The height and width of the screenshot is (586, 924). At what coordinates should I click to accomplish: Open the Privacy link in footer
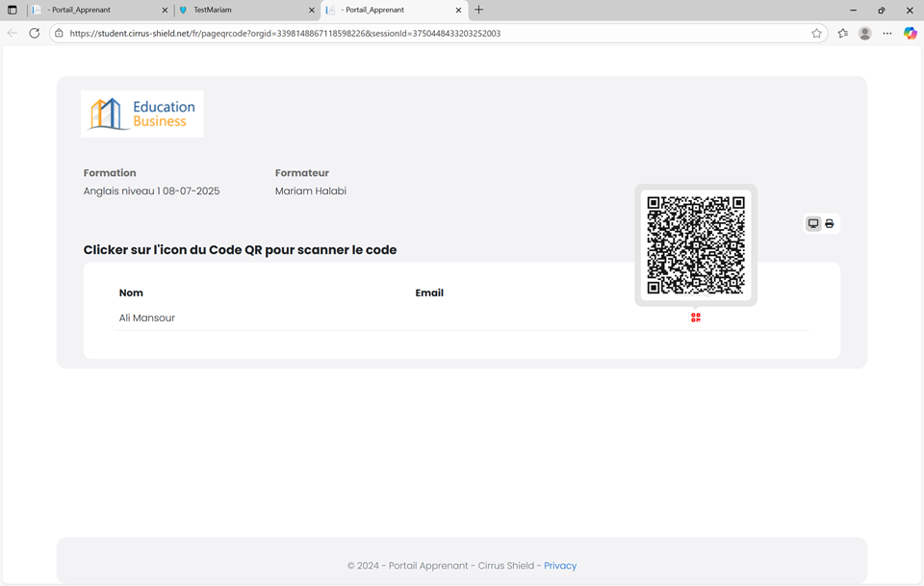(x=559, y=566)
